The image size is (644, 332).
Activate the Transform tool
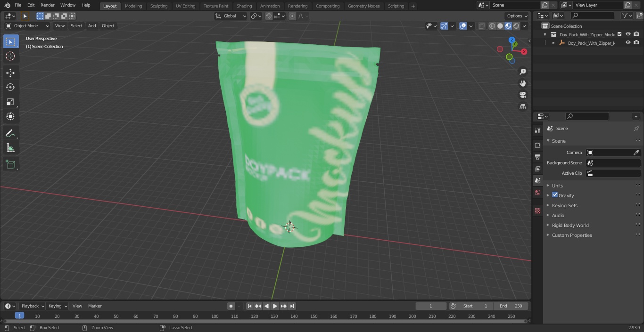pyautogui.click(x=10, y=116)
